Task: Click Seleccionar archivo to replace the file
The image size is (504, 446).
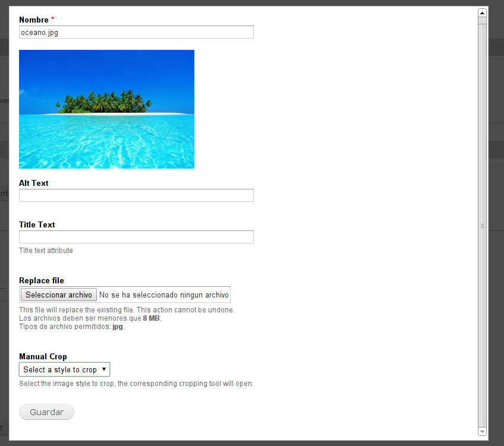Action: [x=58, y=294]
